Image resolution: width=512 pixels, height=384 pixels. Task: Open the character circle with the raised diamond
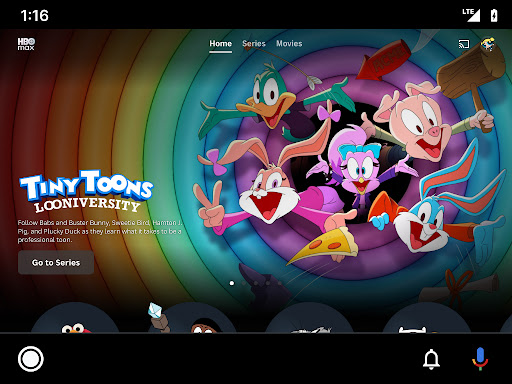192,318
